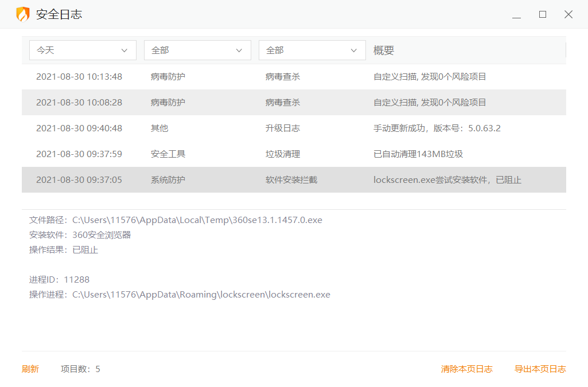Image resolution: width=588 pixels, height=387 pixels.
Task: Click 刷新 to refresh the log
Action: (30, 369)
